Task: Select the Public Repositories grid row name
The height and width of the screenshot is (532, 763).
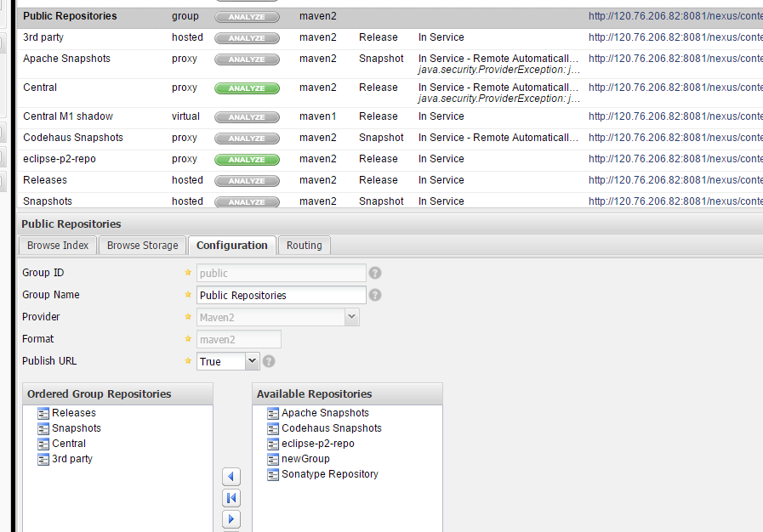Action: click(x=70, y=16)
